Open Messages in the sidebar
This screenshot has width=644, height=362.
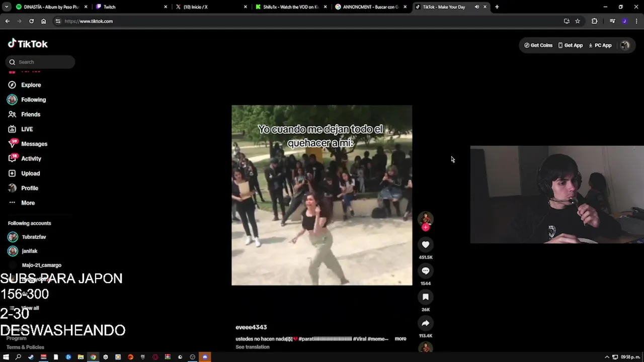(34, 144)
